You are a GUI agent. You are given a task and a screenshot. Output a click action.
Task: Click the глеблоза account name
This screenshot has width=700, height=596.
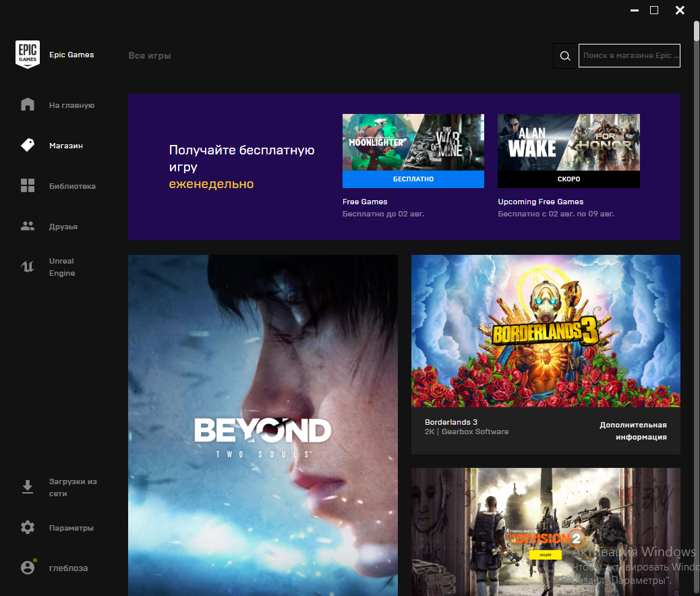click(x=68, y=568)
